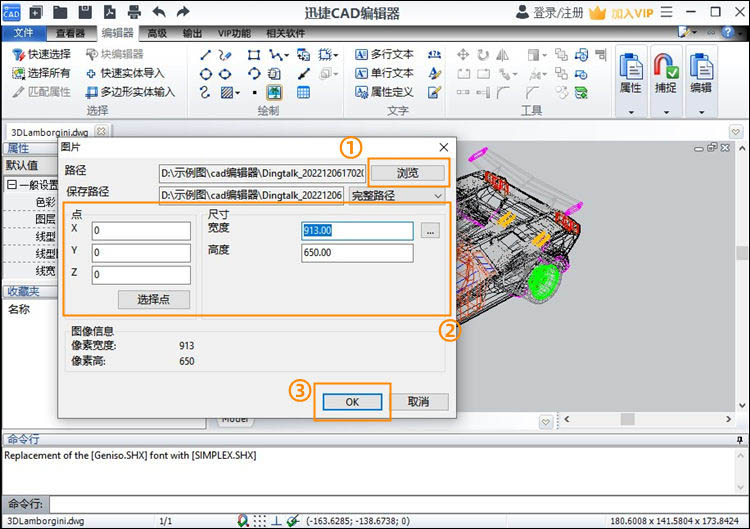Open the VIP功能 tab
Image resolution: width=750 pixels, height=529 pixels.
click(234, 33)
